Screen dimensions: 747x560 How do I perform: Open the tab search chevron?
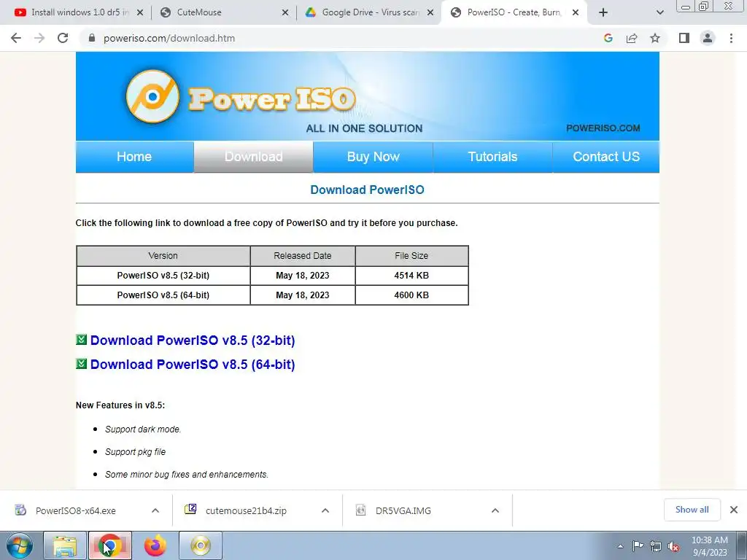(x=659, y=12)
